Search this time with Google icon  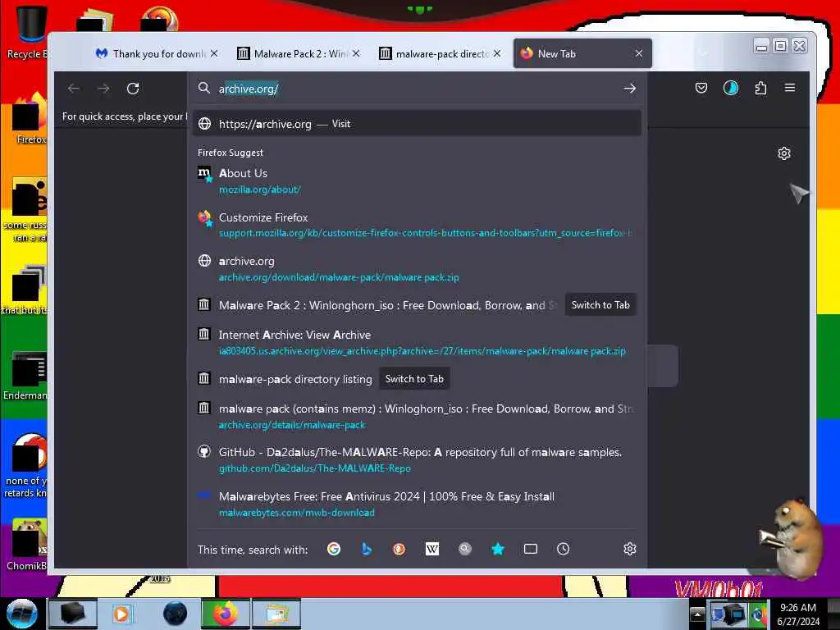pos(334,549)
